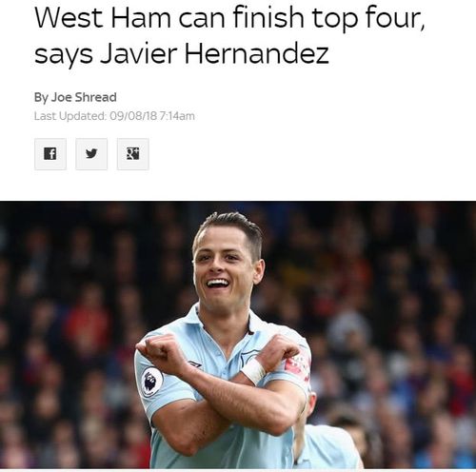Click the white wrist tape on player's arm
This screenshot has height=472, width=476.
pos(253,370)
